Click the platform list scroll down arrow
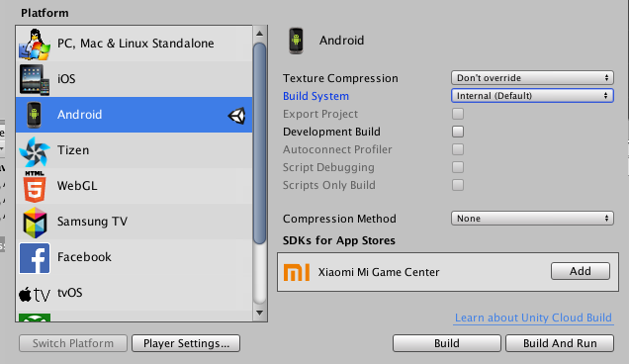Image resolution: width=629 pixels, height=364 pixels. tap(259, 313)
